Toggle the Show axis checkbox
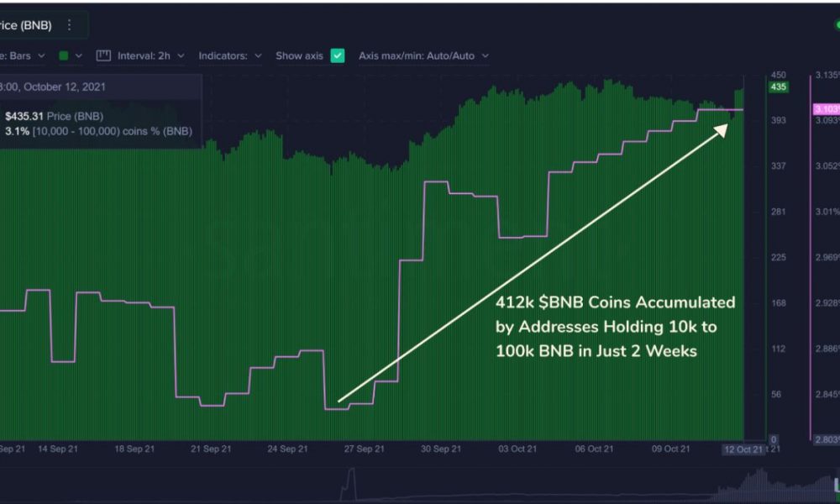840x504 pixels. point(338,55)
